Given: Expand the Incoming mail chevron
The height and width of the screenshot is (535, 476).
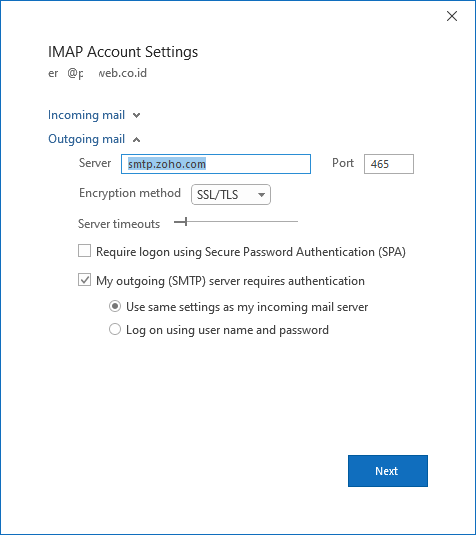Looking at the screenshot, I should pos(136,116).
